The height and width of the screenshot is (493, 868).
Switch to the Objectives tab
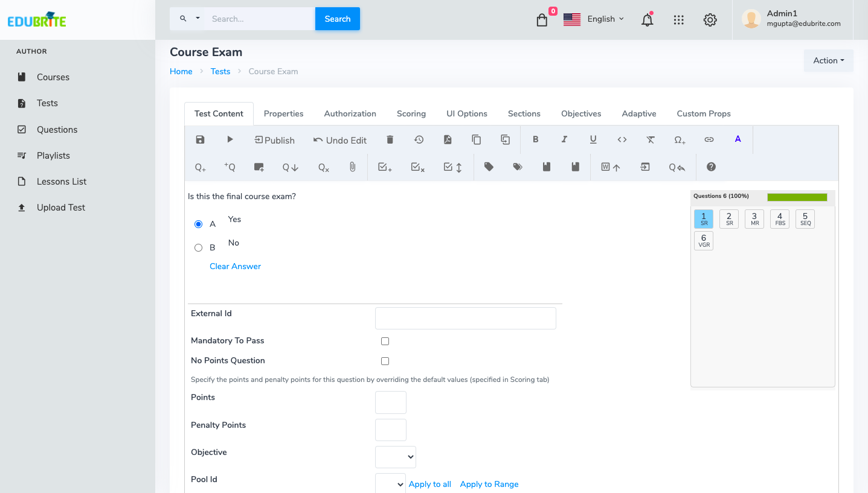[x=581, y=113]
